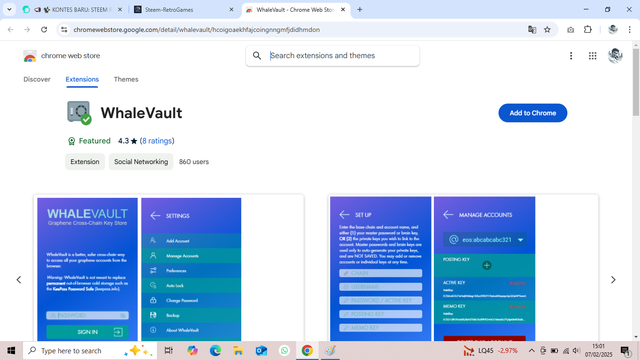Show next screenshot with right arrow
This screenshot has width=640, height=360.
click(x=613, y=280)
